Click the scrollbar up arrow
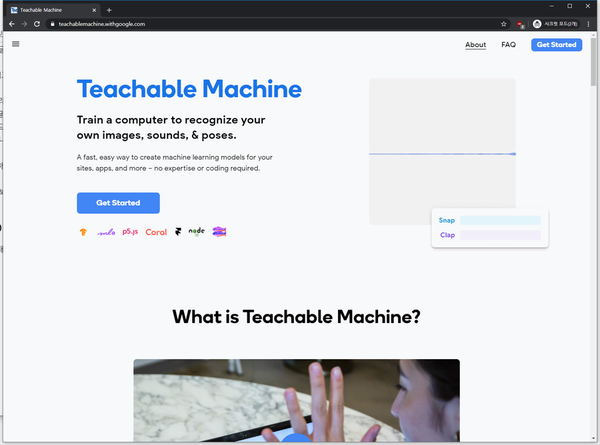The height and width of the screenshot is (445, 600). click(x=593, y=35)
